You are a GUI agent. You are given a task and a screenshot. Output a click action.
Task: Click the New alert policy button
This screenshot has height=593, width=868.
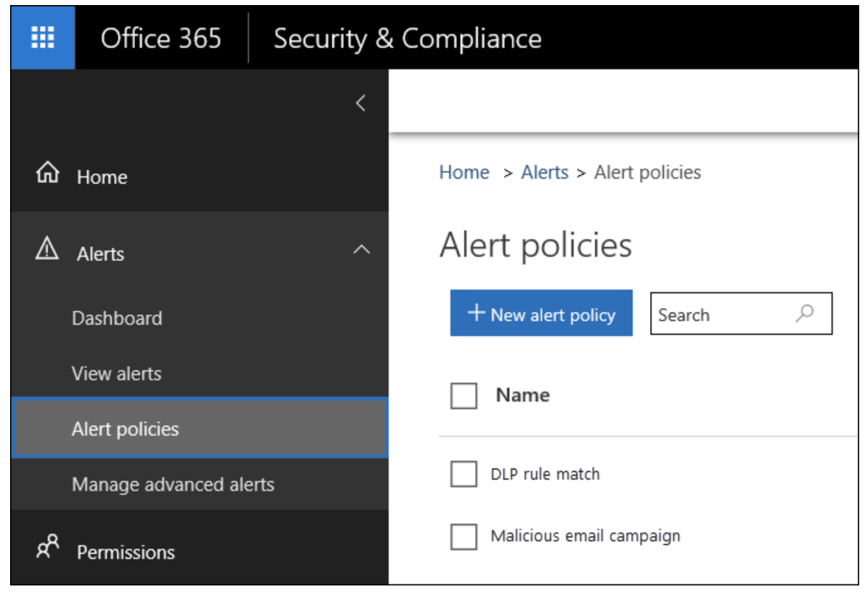click(541, 313)
